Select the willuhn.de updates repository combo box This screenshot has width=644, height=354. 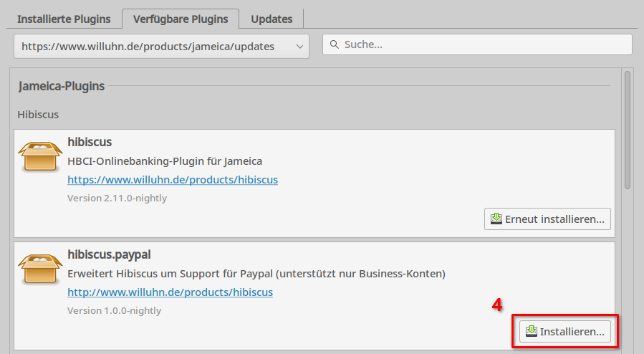[x=161, y=47]
